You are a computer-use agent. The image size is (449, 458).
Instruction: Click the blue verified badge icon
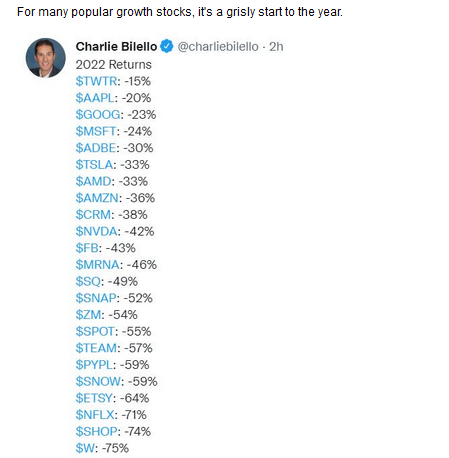point(167,46)
